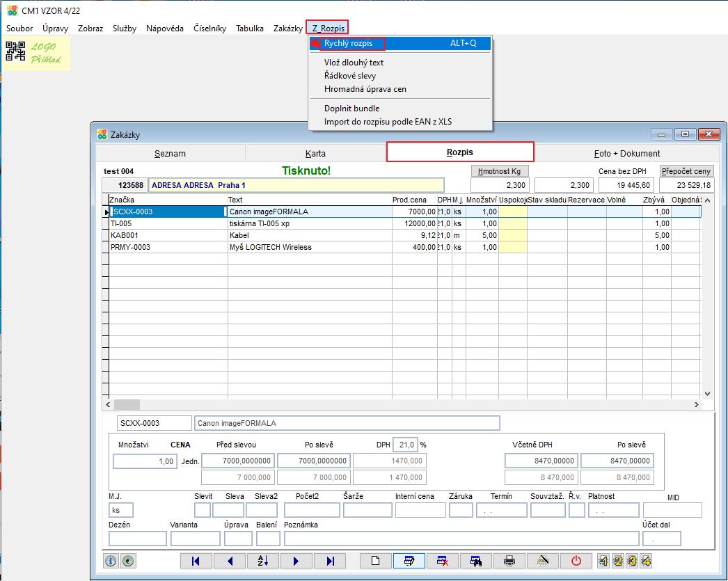This screenshot has width=728, height=581.
Task: Switch to the Seznam tab
Action: pos(171,153)
